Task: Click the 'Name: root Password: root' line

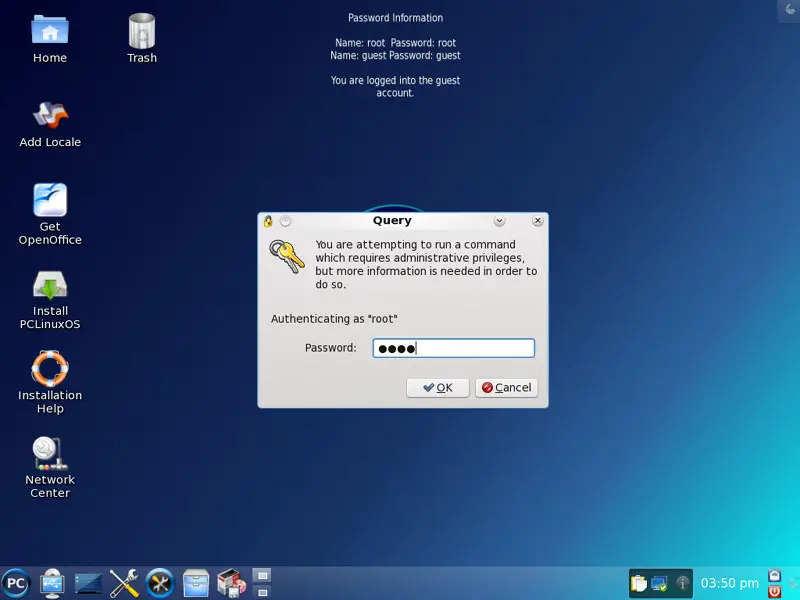Action: pos(395,43)
